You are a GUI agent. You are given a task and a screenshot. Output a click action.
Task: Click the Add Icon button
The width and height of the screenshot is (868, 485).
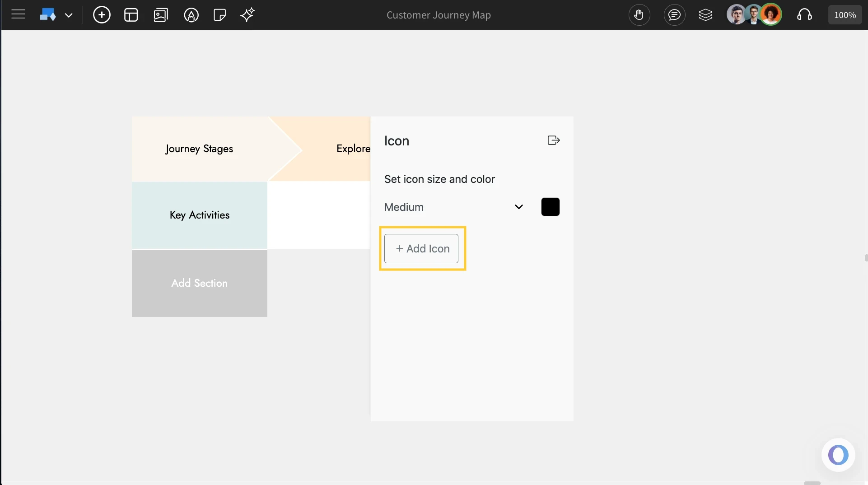pyautogui.click(x=422, y=248)
